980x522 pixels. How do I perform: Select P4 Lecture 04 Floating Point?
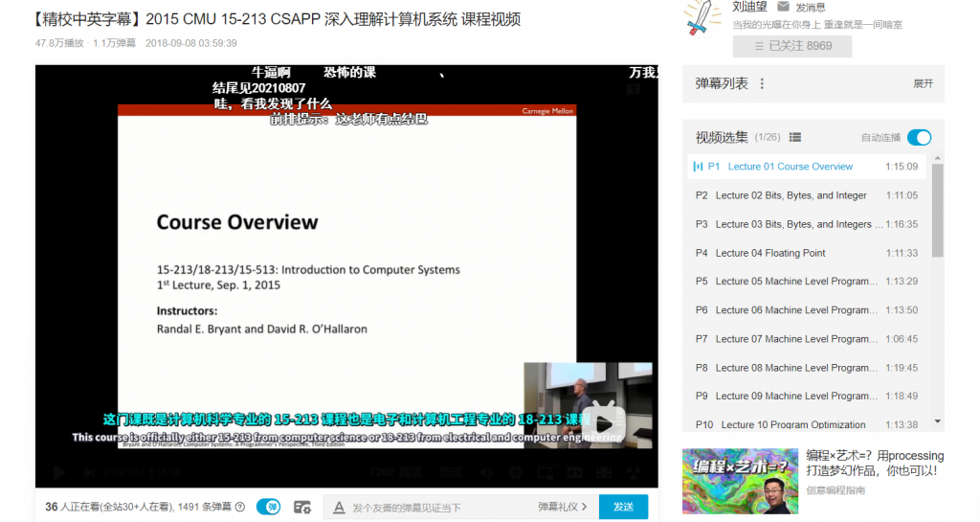(806, 253)
